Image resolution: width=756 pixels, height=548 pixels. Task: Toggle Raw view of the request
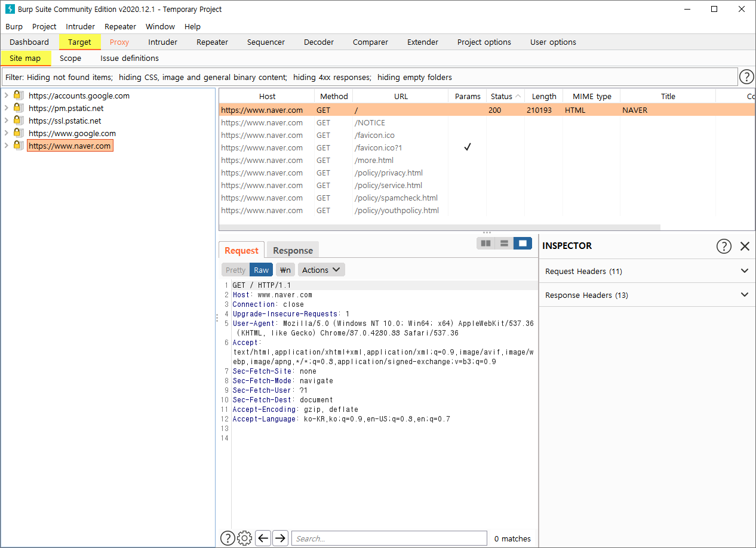tap(262, 270)
